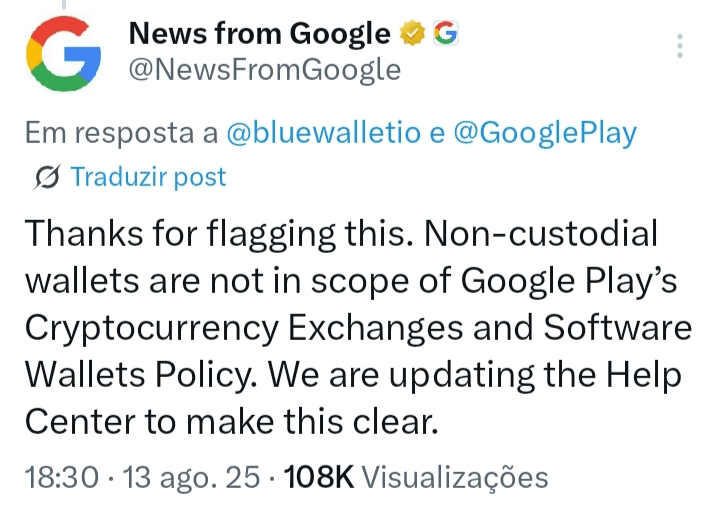Click the News from Google display name
The image size is (720, 505).
260,35
